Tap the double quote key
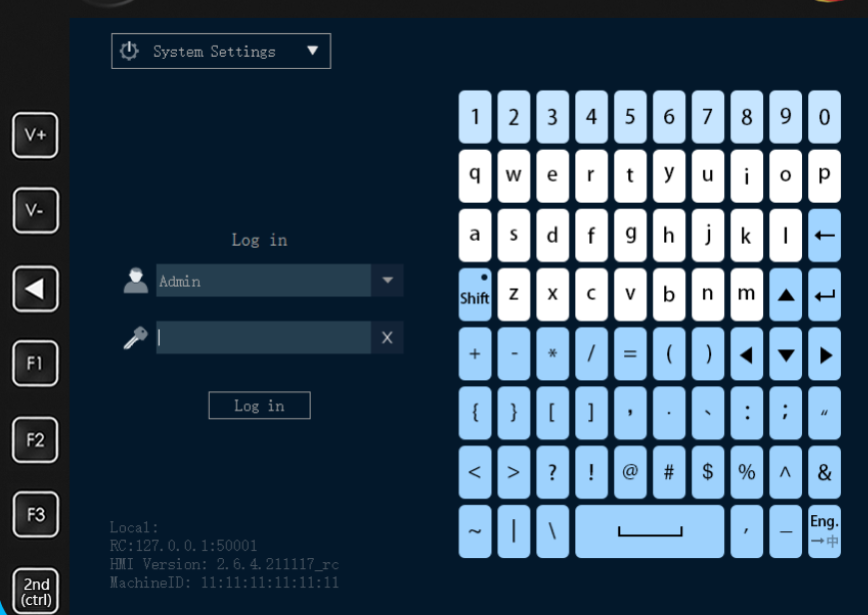This screenshot has width=868, height=615. [824, 413]
